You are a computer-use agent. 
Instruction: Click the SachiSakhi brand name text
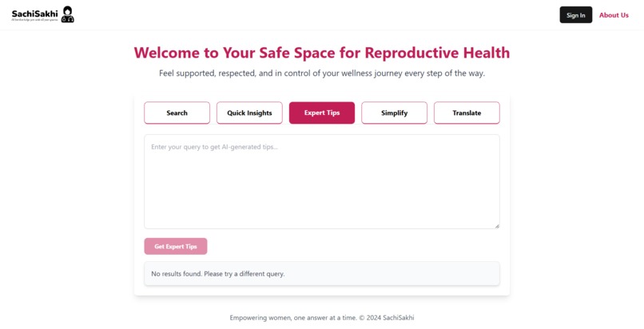[34, 14]
